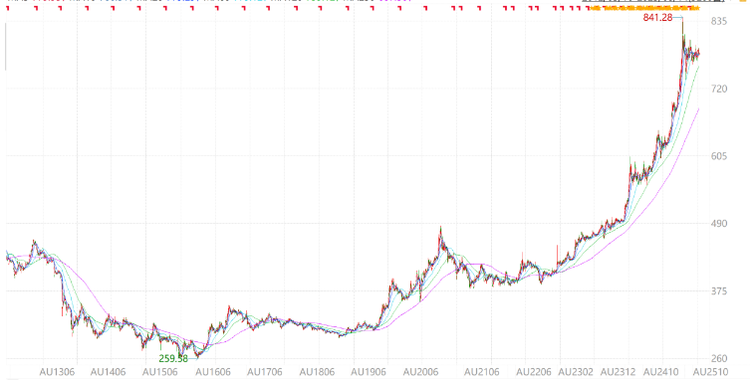The image size is (750, 382).
Task: Select the AU2510 contract label
Action: 711,372
